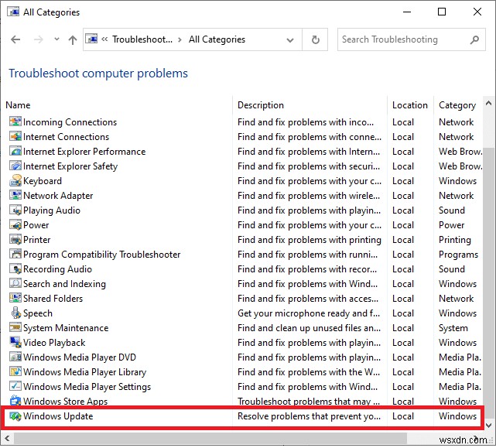Click the Incoming Connections troubleshooter icon
Screen dimensions: 496x448
pos(15,121)
